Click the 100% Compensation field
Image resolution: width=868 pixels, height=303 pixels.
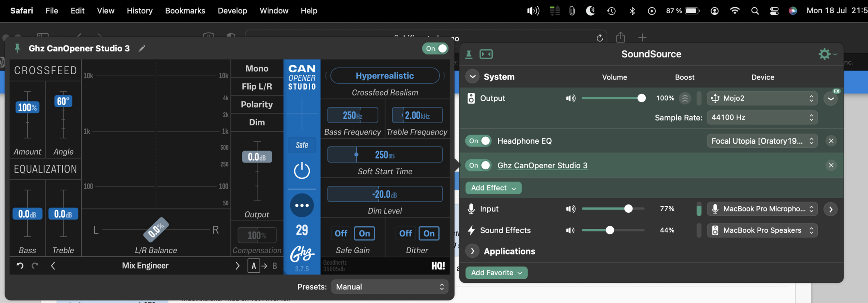(x=257, y=236)
